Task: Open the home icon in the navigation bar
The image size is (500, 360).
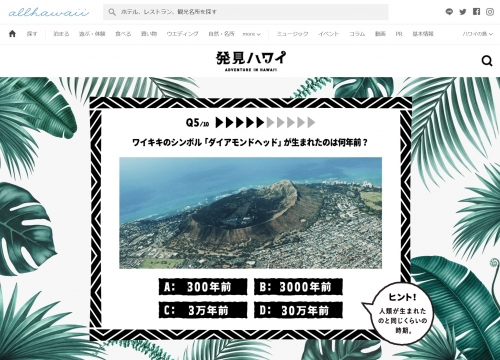Action: point(12,34)
